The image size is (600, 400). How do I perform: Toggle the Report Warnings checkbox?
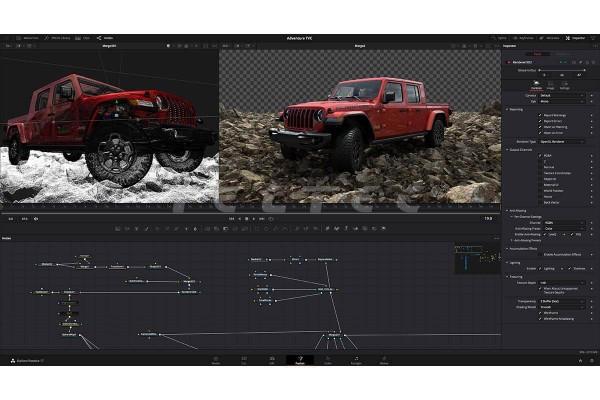point(538,116)
